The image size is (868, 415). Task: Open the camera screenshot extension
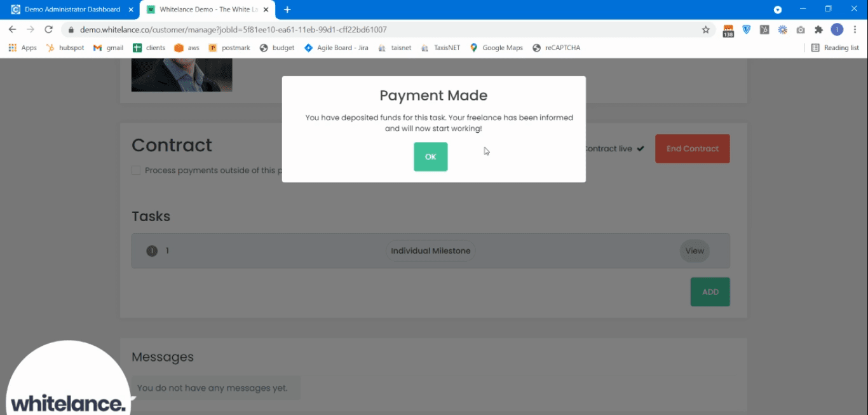801,30
